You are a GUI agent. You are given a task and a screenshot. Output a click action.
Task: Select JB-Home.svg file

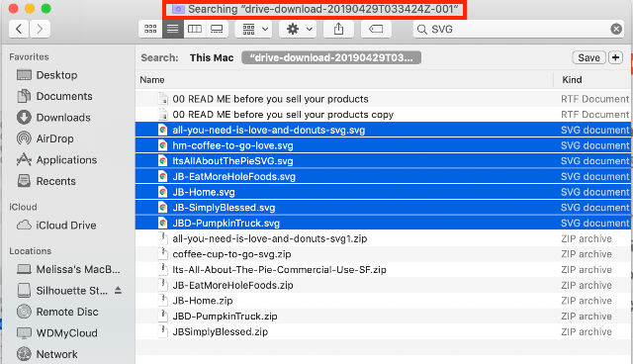click(383, 192)
